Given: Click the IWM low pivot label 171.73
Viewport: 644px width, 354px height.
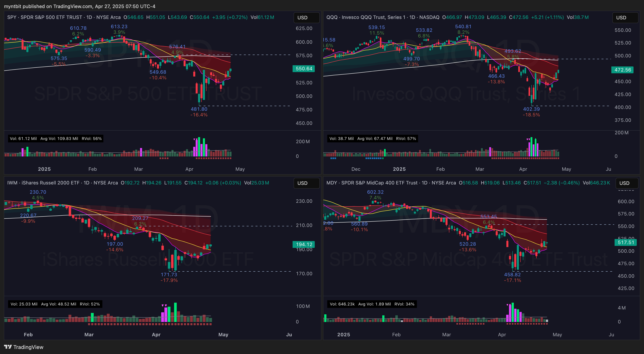Looking at the screenshot, I should coord(169,274).
